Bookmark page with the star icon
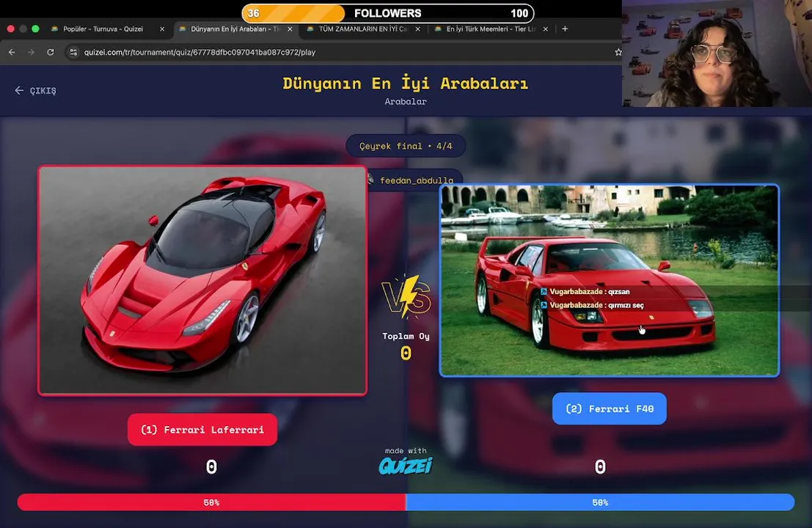 pos(618,52)
